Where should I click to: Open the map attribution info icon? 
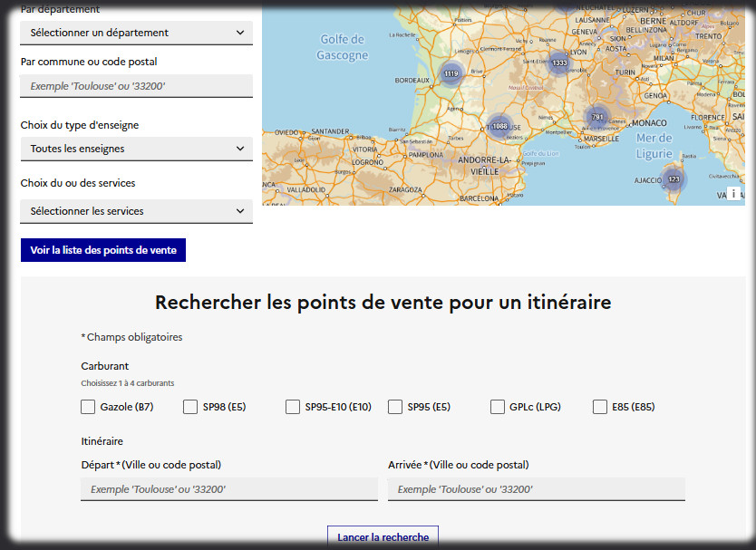(x=733, y=194)
